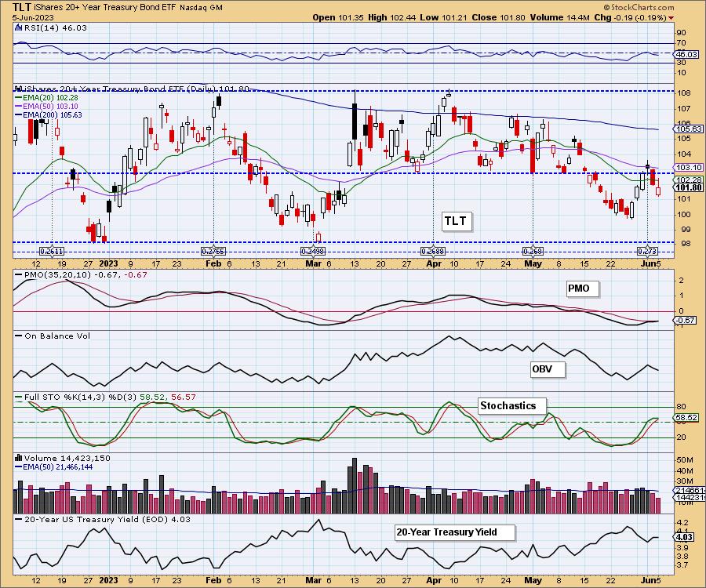Click the navy EMA(200) 105.63 legend entry
The width and height of the screenshot is (706, 588).
coord(49,114)
